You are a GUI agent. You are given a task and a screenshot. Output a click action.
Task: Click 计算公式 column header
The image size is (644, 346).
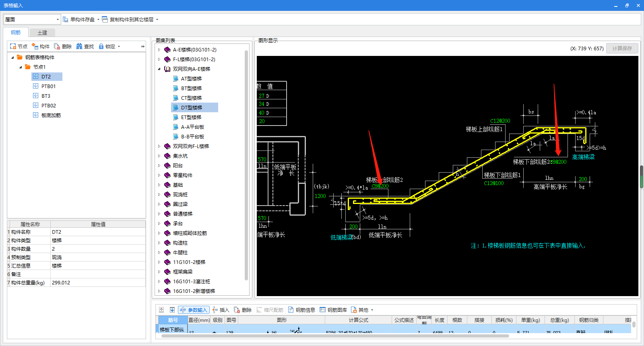click(x=358, y=320)
